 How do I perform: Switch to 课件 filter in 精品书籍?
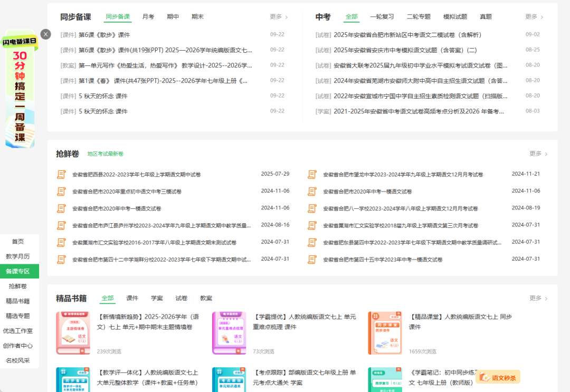tap(132, 298)
